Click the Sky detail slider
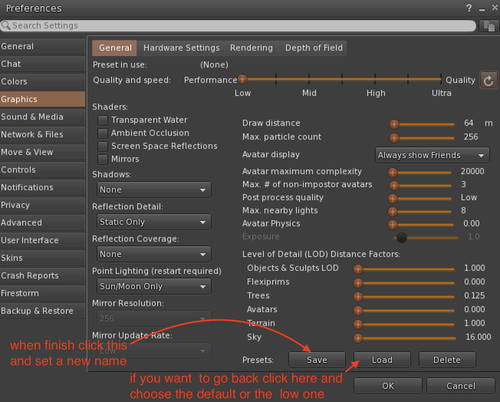The height and width of the screenshot is (402, 500). tap(404, 338)
